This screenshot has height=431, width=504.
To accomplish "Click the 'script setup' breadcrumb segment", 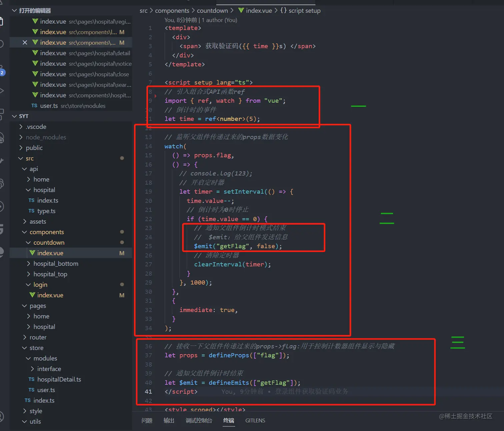I will coord(305,11).
